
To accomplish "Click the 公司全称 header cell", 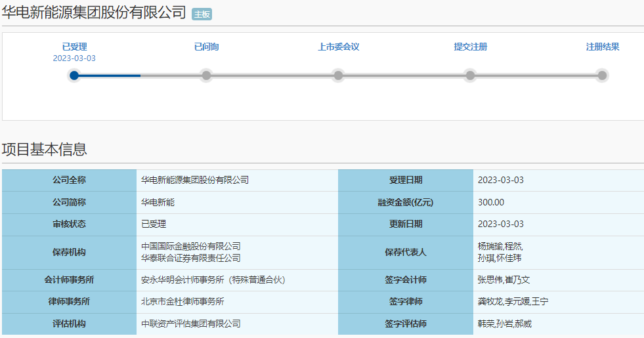I will point(69,180).
